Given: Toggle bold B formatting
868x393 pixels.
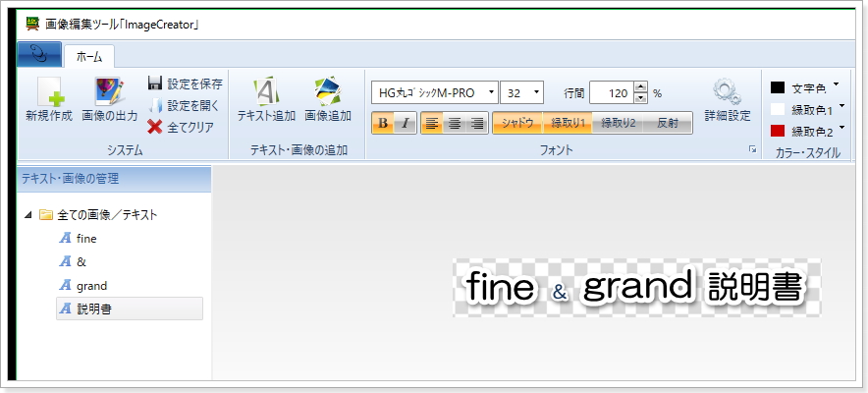Looking at the screenshot, I should (x=383, y=123).
